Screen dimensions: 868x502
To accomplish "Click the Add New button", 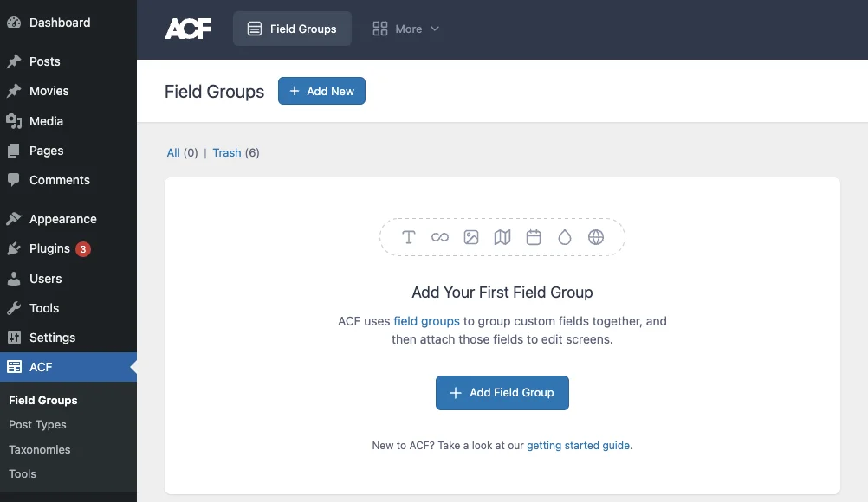I will pyautogui.click(x=321, y=91).
